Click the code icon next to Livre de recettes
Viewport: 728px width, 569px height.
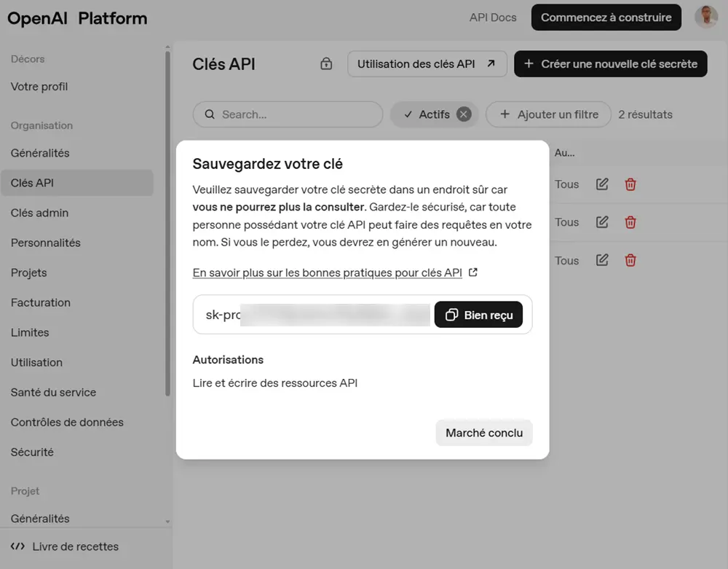17,546
